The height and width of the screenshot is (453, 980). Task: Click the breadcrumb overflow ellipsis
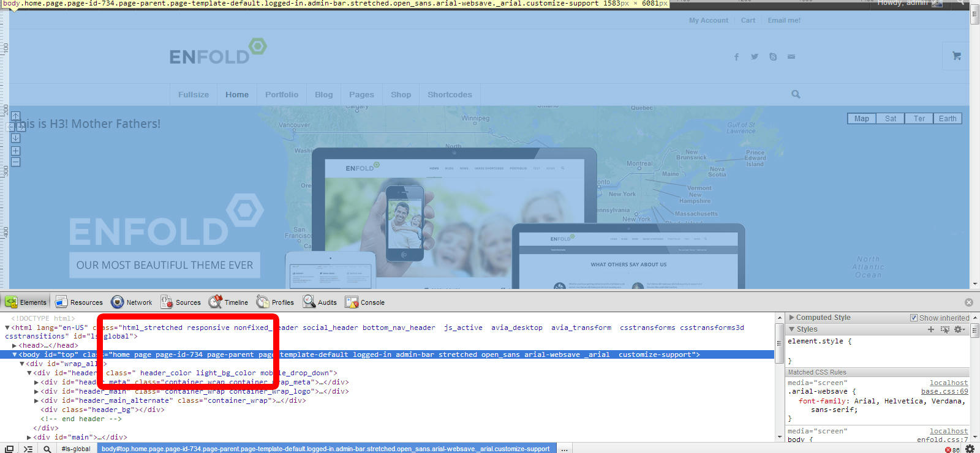coord(564,449)
